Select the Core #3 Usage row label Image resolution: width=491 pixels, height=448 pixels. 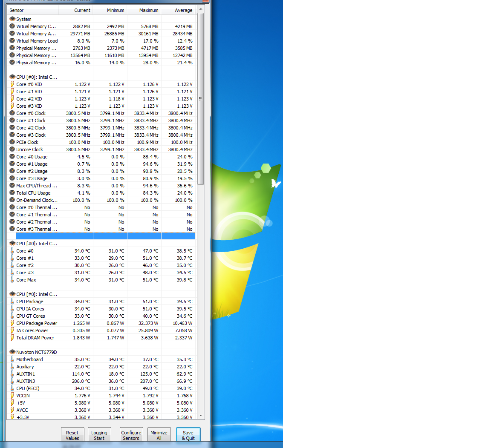(x=32, y=178)
